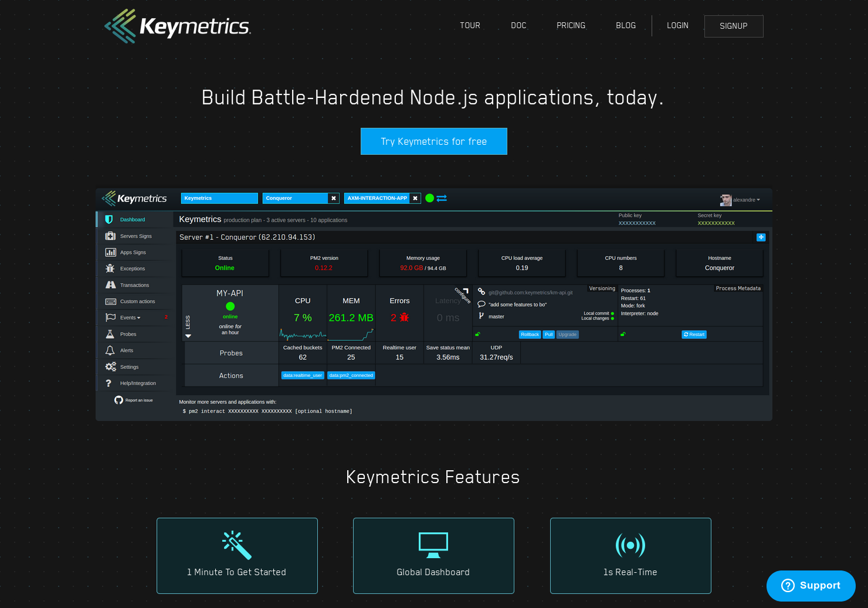Open the PRICING menu item
Screen dimensions: 868x608
coord(571,25)
